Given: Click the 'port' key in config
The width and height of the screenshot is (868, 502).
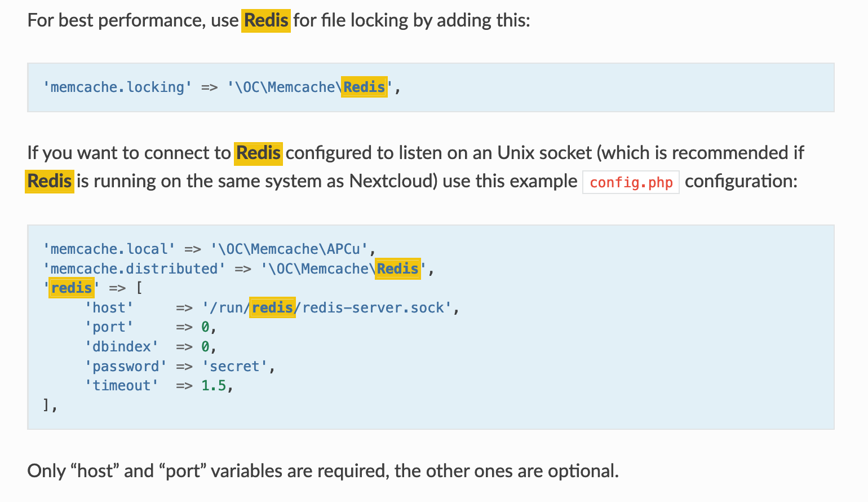Looking at the screenshot, I should [109, 327].
